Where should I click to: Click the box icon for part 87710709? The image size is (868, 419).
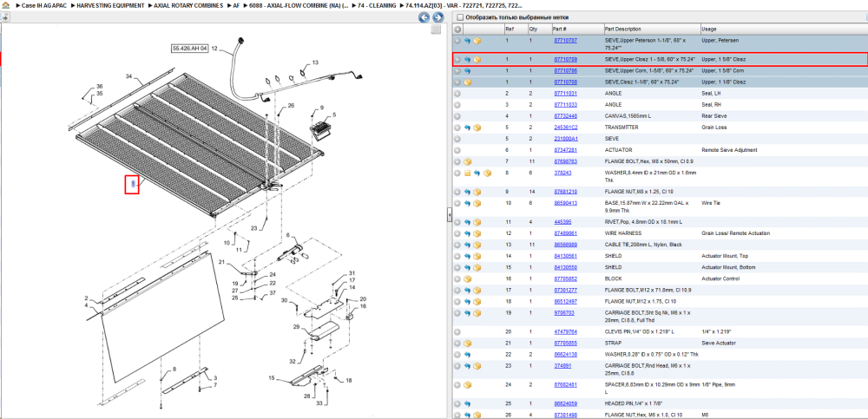click(477, 60)
